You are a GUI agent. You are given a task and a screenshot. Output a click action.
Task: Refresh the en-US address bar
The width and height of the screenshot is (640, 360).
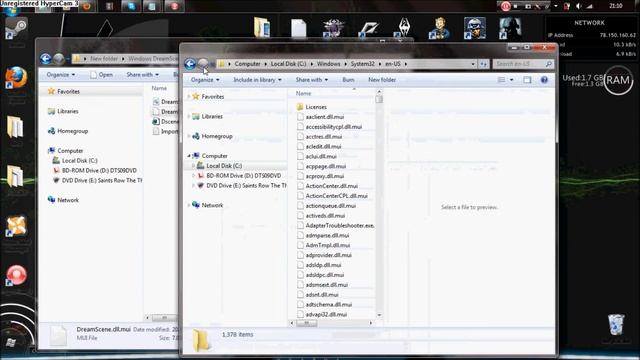pos(484,64)
